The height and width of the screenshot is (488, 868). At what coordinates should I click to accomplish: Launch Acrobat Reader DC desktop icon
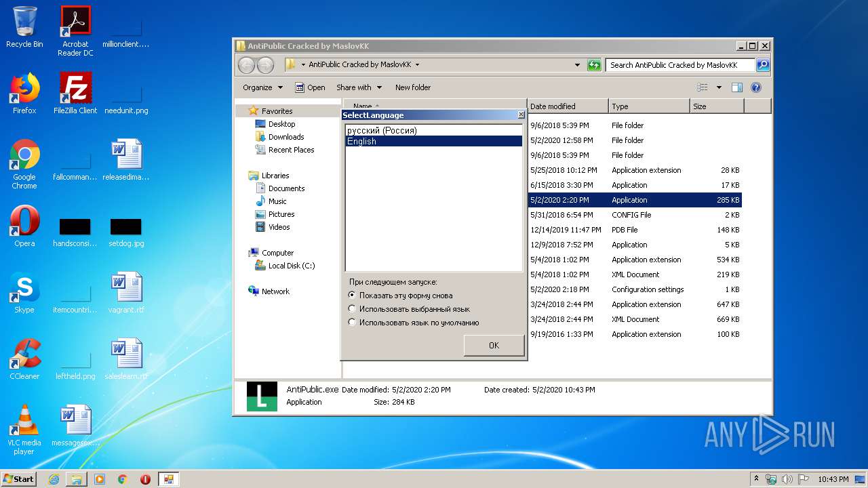[x=75, y=31]
